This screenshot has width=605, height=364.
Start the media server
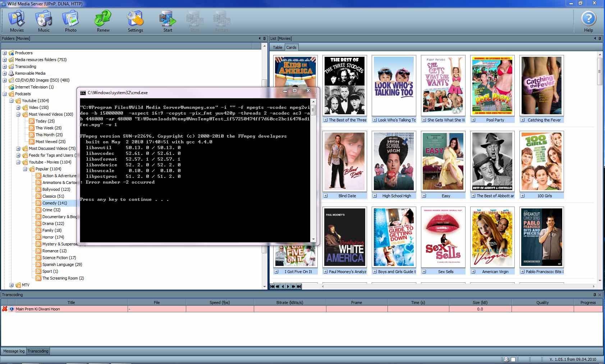click(x=167, y=20)
